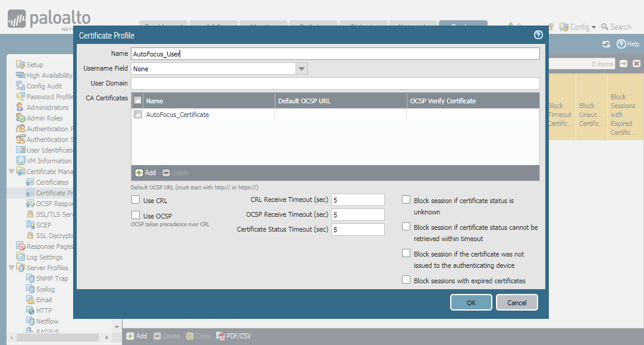The width and height of the screenshot is (644, 345).
Task: Click the Administrators icon
Action: click(x=21, y=107)
